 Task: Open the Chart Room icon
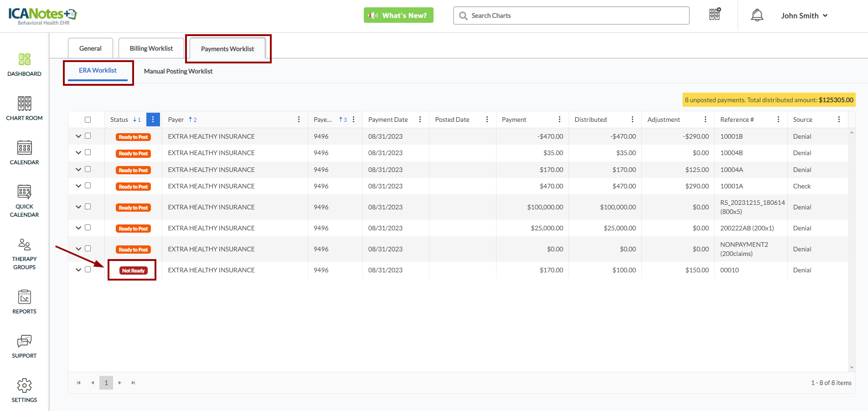[x=24, y=109]
